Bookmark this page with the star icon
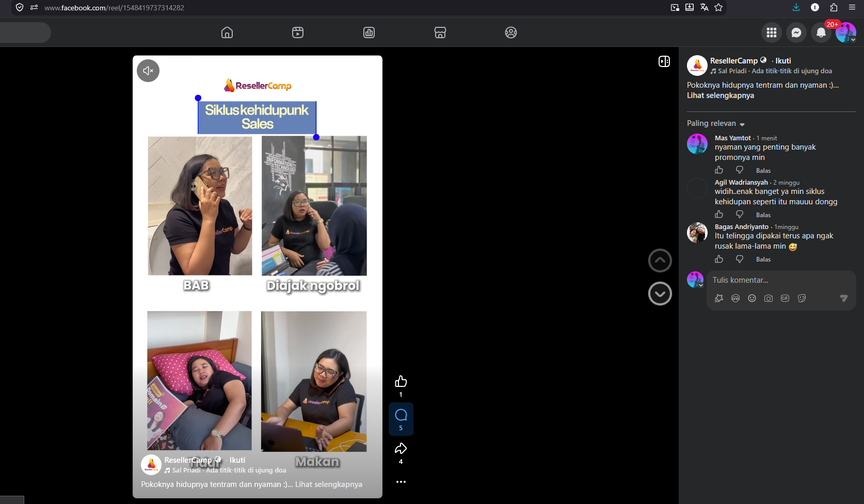Viewport: 864px width, 504px height. click(x=718, y=7)
